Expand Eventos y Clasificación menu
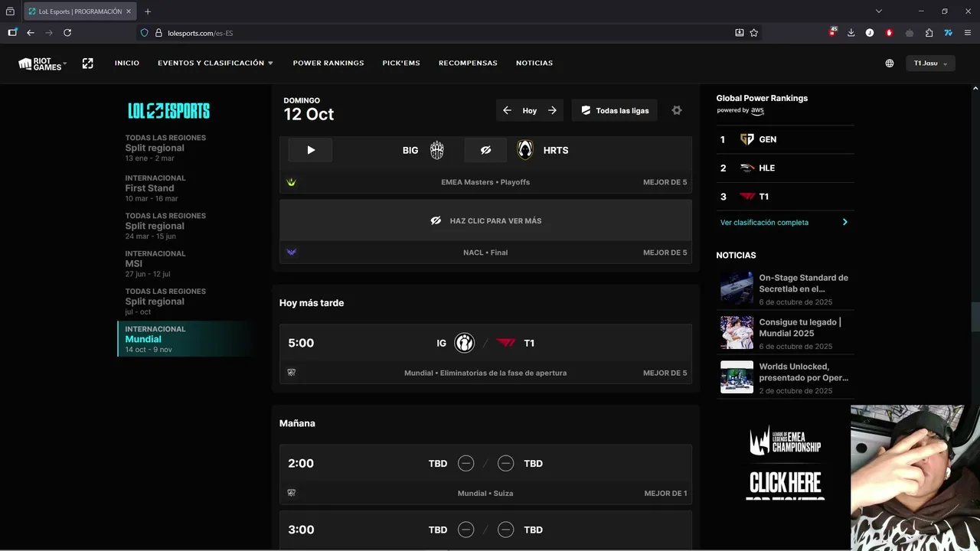This screenshot has height=551, width=980. point(215,63)
